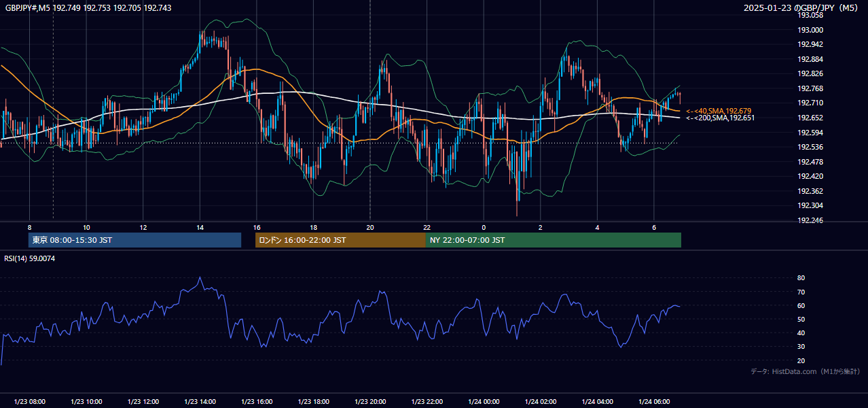This screenshot has width=868, height=408.
Task: Click the '1/23 10:00' date axis label
Action: pyautogui.click(x=86, y=402)
